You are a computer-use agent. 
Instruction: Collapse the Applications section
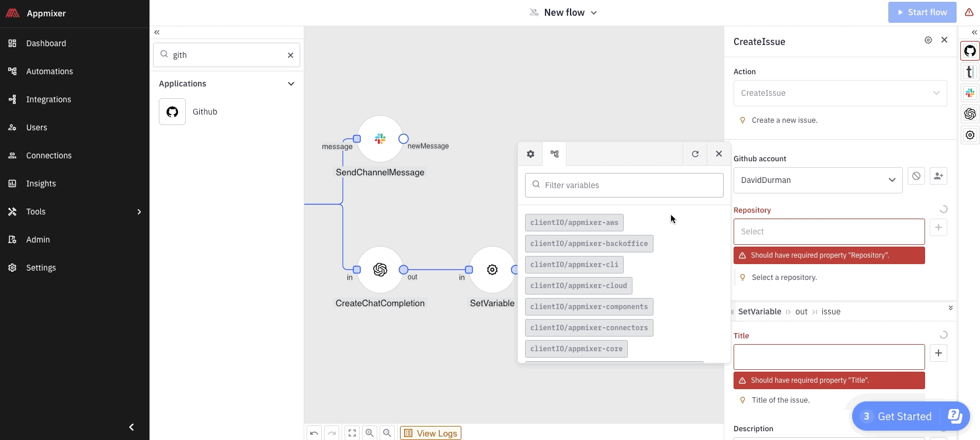[291, 84]
